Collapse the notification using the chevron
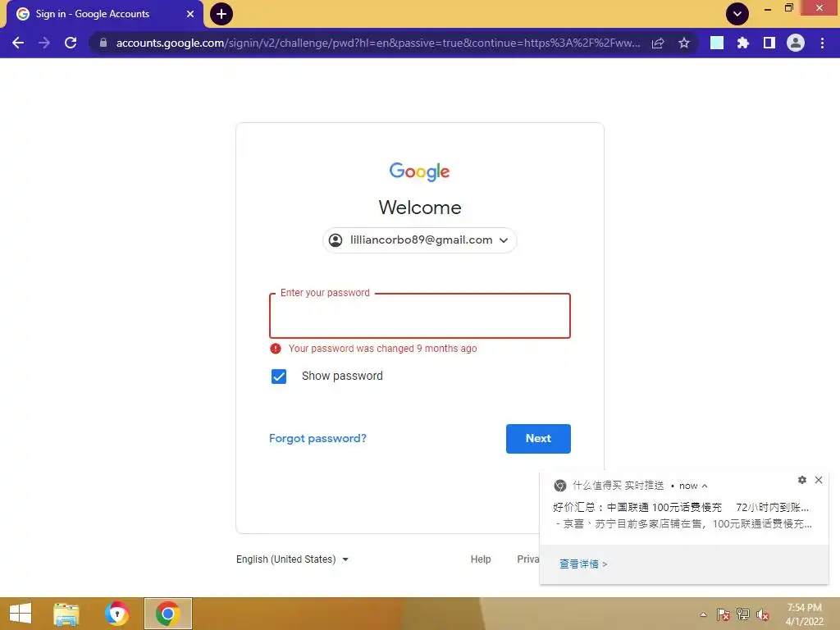840x630 pixels. (705, 486)
